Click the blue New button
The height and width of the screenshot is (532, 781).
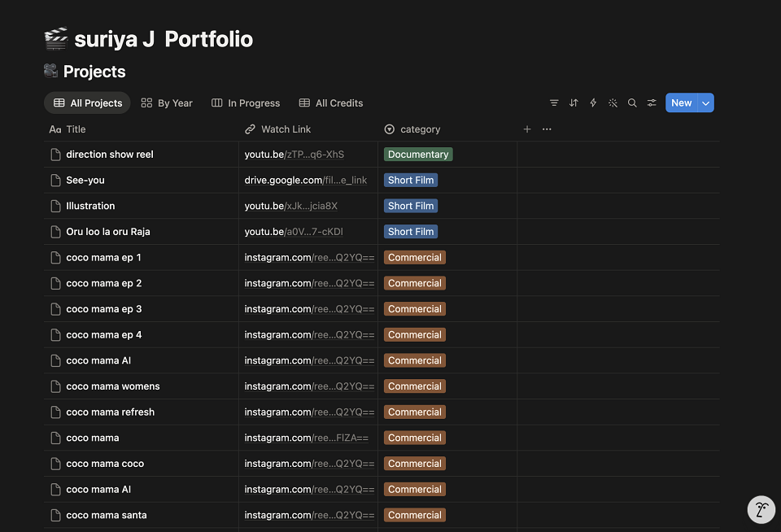682,103
